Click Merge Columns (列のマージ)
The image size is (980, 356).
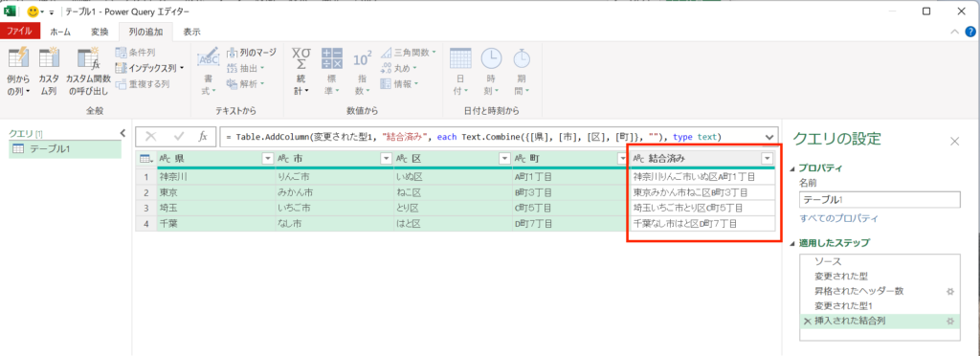(x=251, y=53)
